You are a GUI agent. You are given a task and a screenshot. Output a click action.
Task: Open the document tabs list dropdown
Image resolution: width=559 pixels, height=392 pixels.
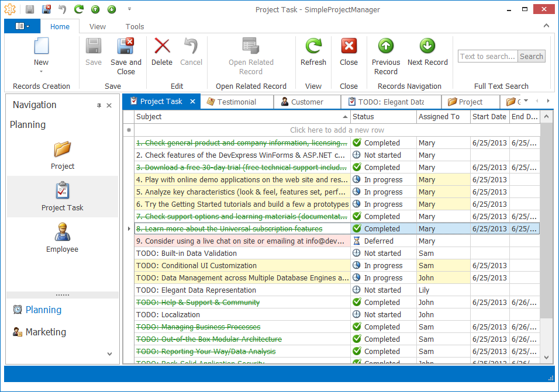coord(526,100)
